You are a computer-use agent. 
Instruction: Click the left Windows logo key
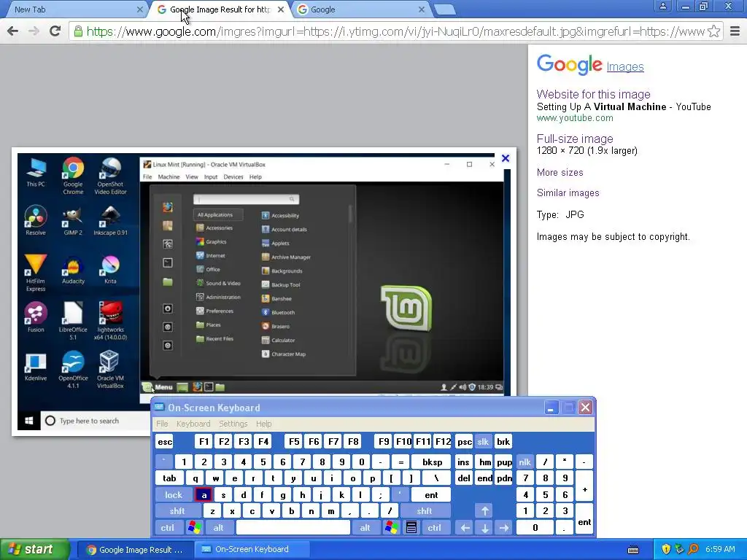(x=194, y=528)
